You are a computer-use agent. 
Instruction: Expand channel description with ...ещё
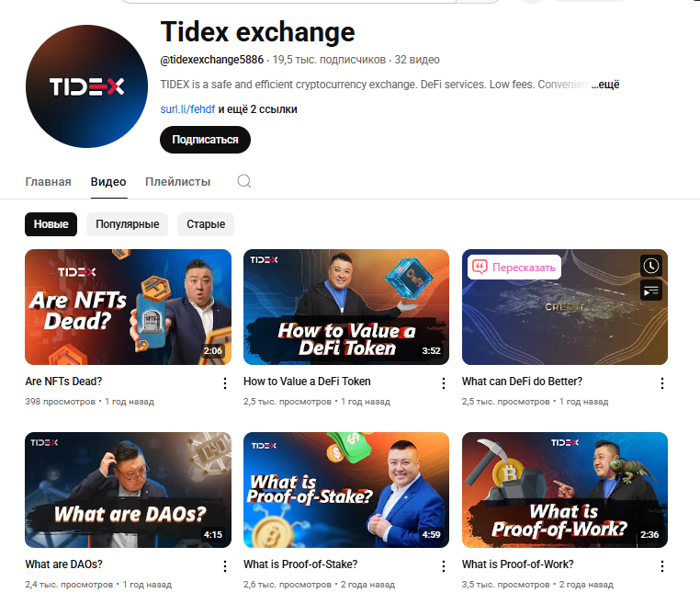pos(604,85)
